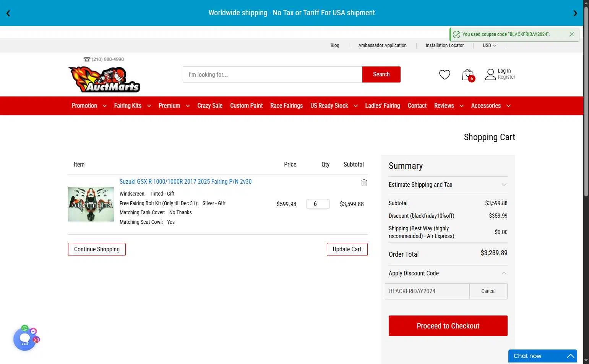Open the shopping bag cart icon
Image resolution: width=589 pixels, height=364 pixels.
coord(468,75)
